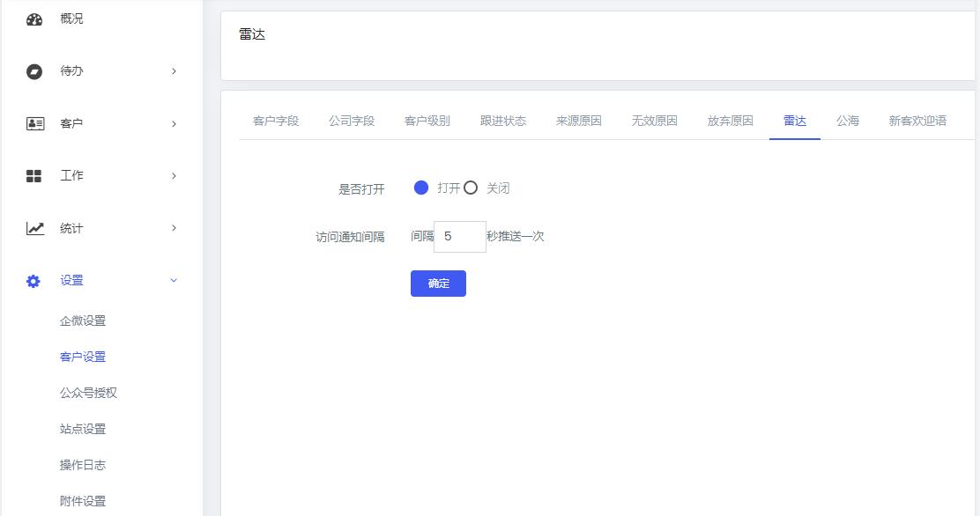Switch to the 客户级别 tab

427,121
